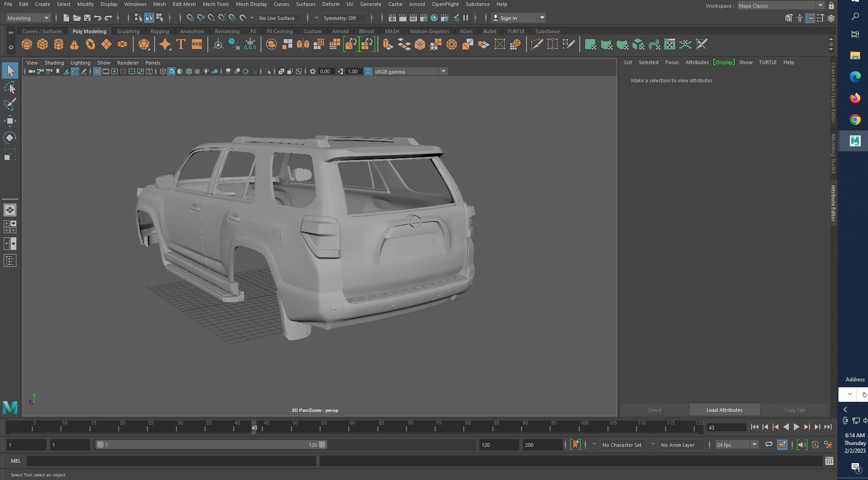
Task: Click the super shape star icon
Action: pos(165,45)
